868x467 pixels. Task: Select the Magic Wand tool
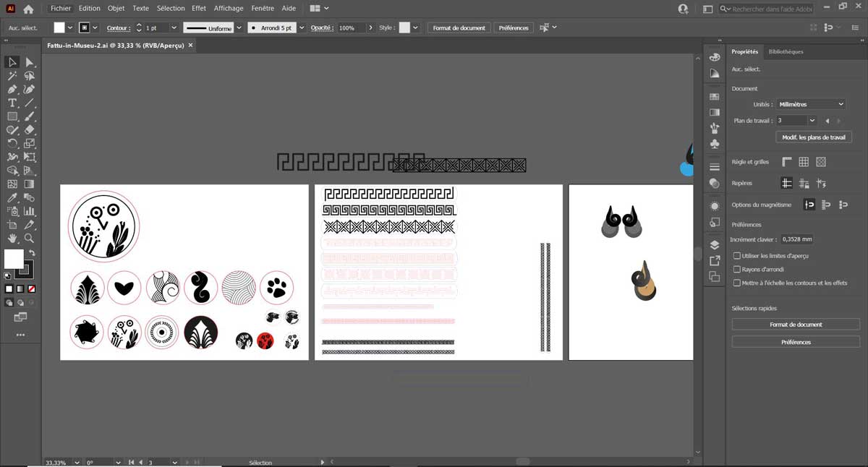[x=12, y=76]
